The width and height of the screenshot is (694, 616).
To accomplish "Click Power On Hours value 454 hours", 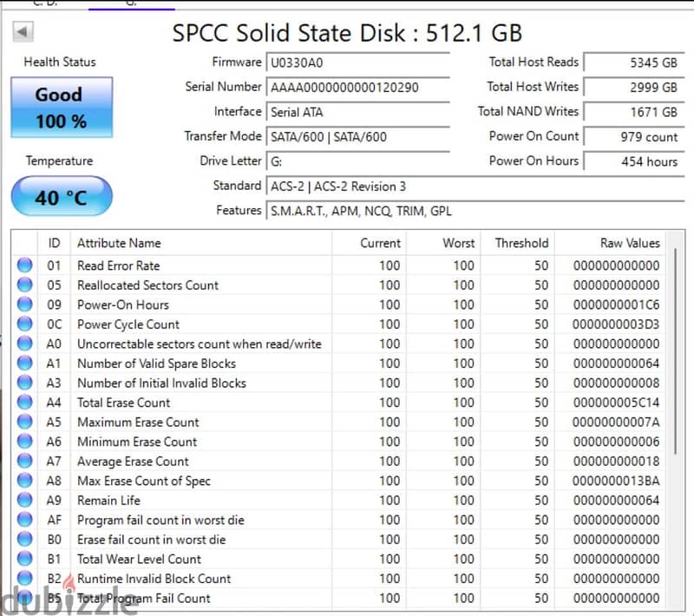I will (x=634, y=161).
